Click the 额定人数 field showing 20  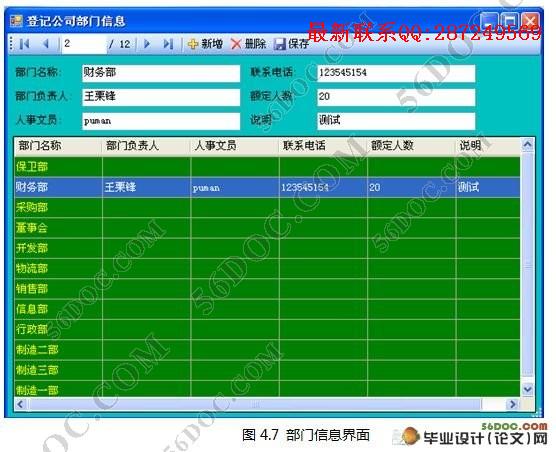396,97
